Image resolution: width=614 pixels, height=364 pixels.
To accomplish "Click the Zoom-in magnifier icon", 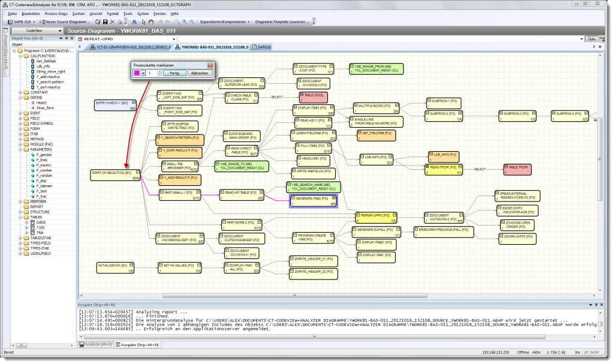I will tap(184, 21).
